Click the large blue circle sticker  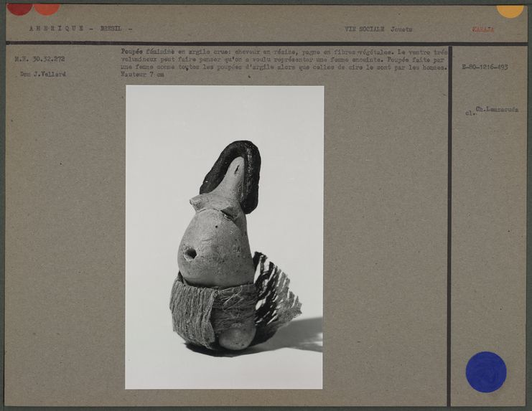click(x=486, y=372)
